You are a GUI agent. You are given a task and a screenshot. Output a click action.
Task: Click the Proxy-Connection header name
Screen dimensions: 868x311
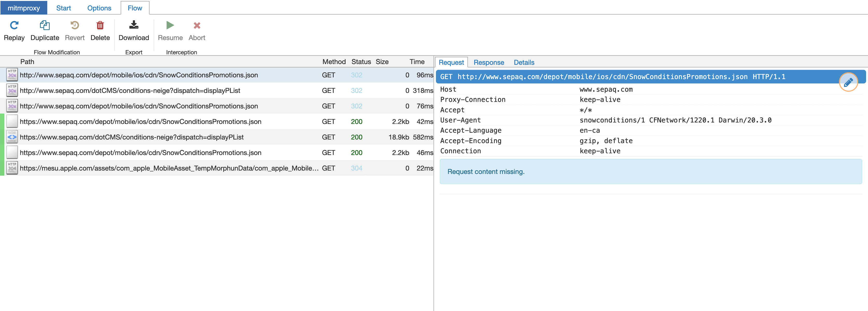tap(473, 100)
